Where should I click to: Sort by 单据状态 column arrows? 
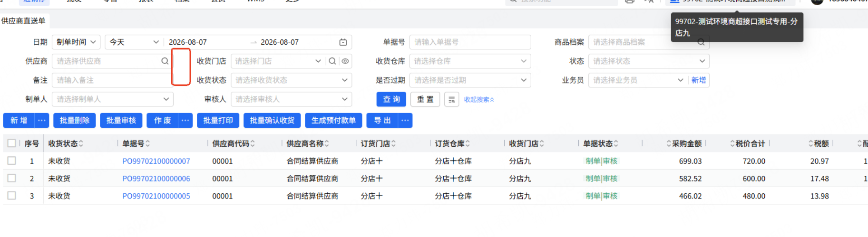coord(616,143)
